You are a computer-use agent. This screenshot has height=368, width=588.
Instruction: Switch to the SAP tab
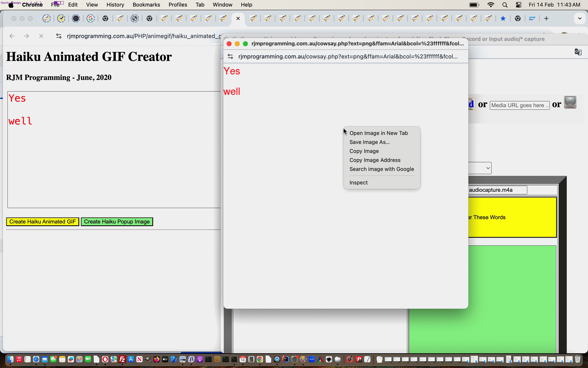pos(532,18)
